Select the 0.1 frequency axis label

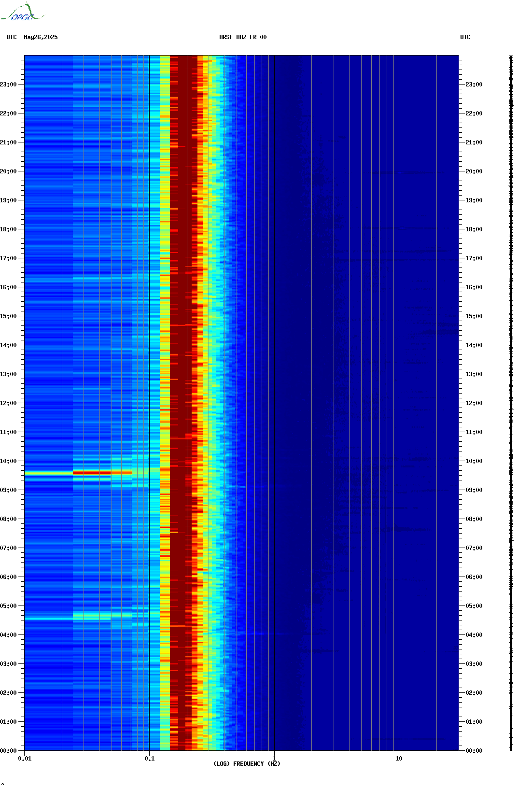150,759
